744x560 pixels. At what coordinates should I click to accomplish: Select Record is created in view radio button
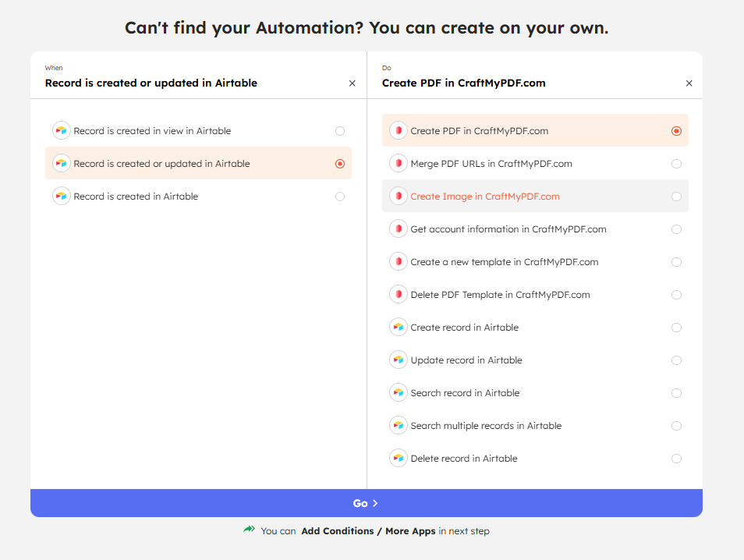tap(340, 131)
